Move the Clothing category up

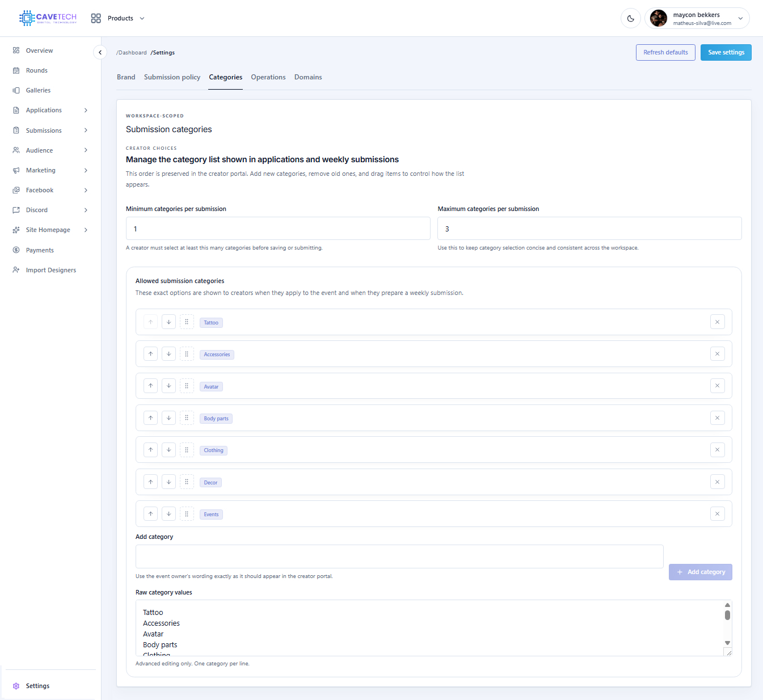[150, 450]
